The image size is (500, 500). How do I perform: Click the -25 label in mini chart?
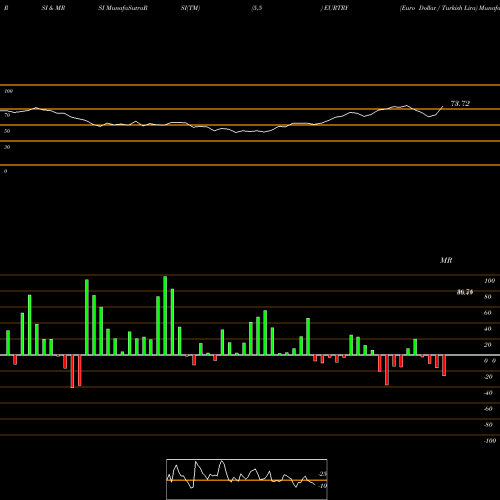(x=323, y=474)
